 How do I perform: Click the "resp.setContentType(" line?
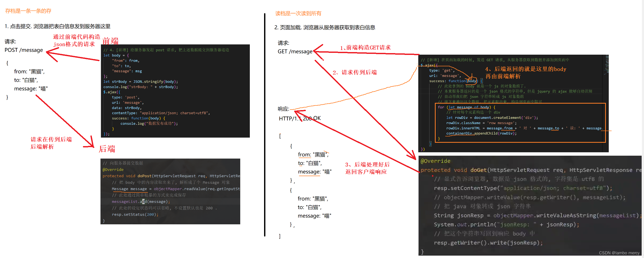pyautogui.click(x=523, y=188)
